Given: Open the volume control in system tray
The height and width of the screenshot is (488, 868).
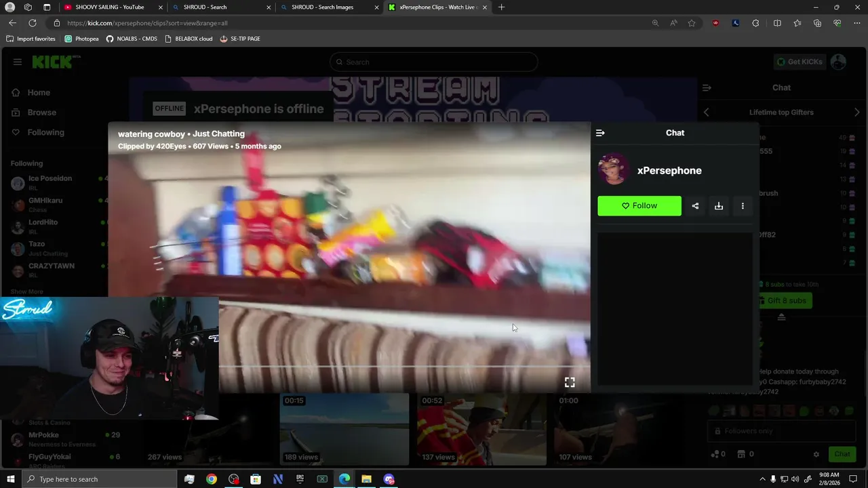Looking at the screenshot, I should (x=795, y=479).
